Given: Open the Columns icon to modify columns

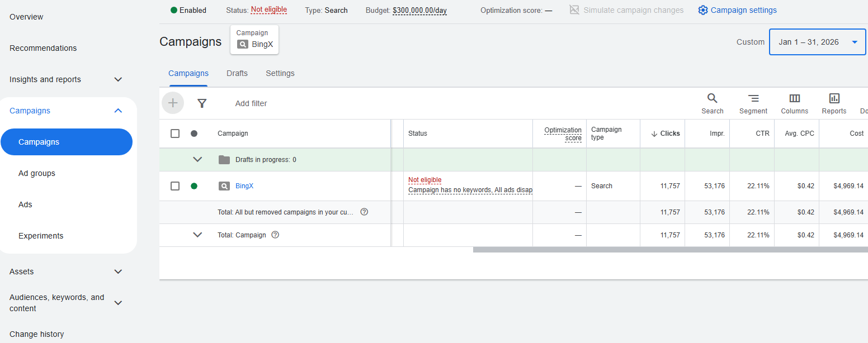Looking at the screenshot, I should tap(795, 98).
